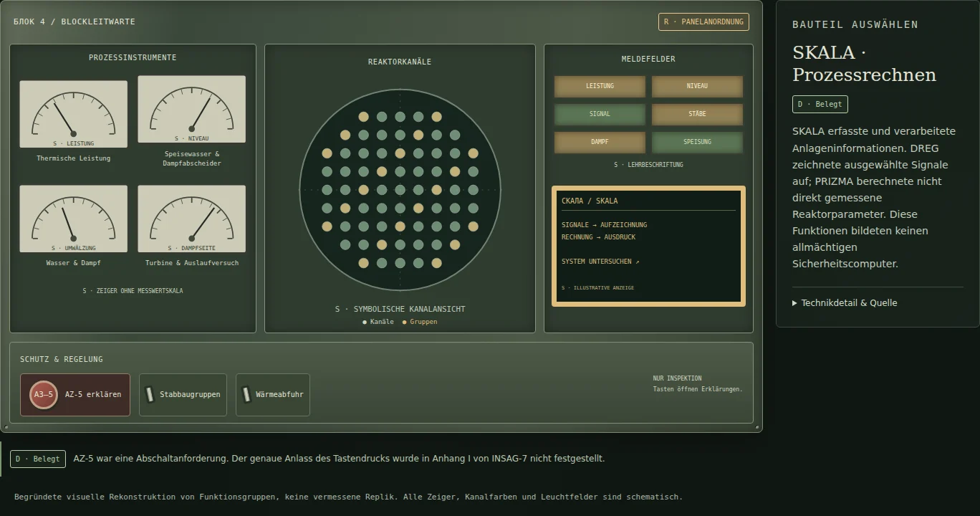The height and width of the screenshot is (516, 980).
Task: Click the NUR INSPEKTION note
Action: coord(677,378)
